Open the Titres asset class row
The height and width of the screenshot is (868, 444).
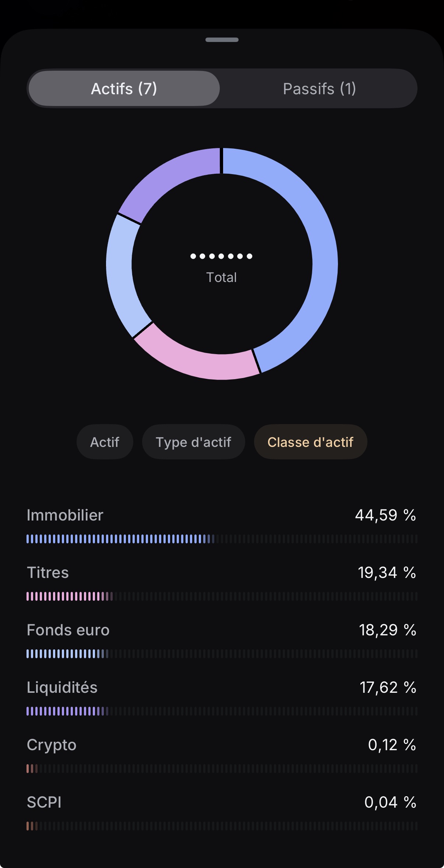[222, 582]
